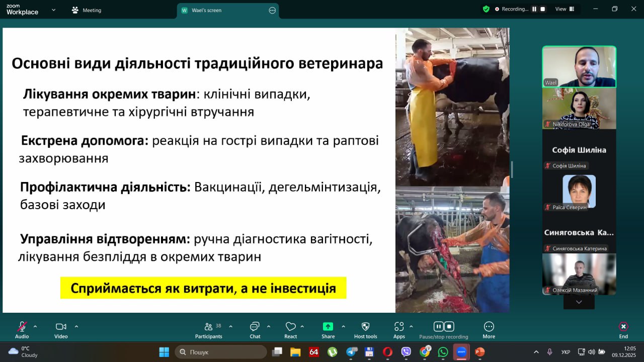This screenshot has height=362, width=644.
Task: Show more participants with gallery down chevron
Action: click(579, 302)
